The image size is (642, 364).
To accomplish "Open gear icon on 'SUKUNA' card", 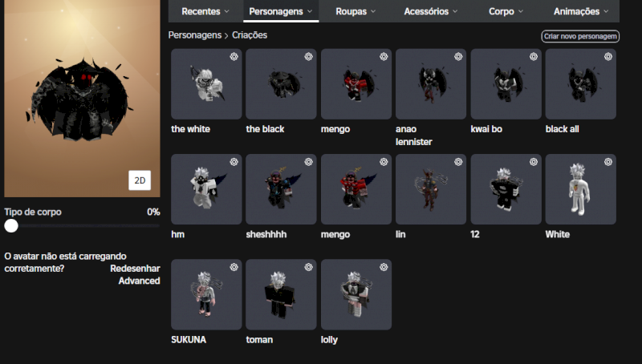I will tap(234, 267).
